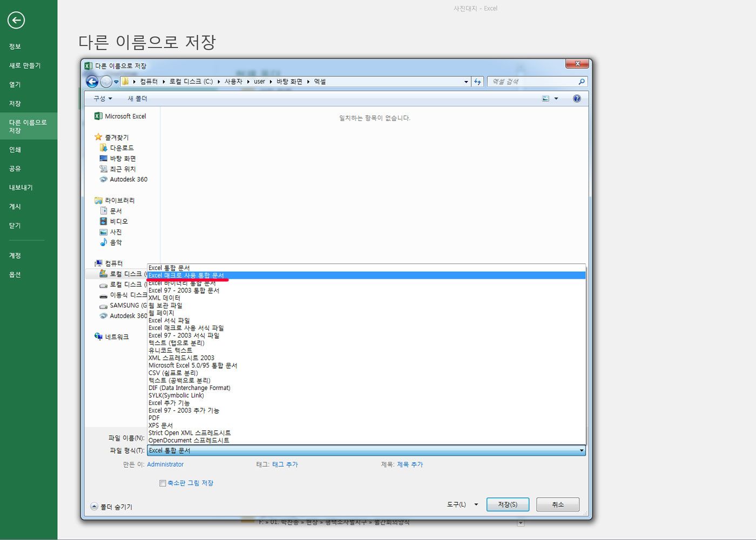Click the 저장(S) button

508,504
